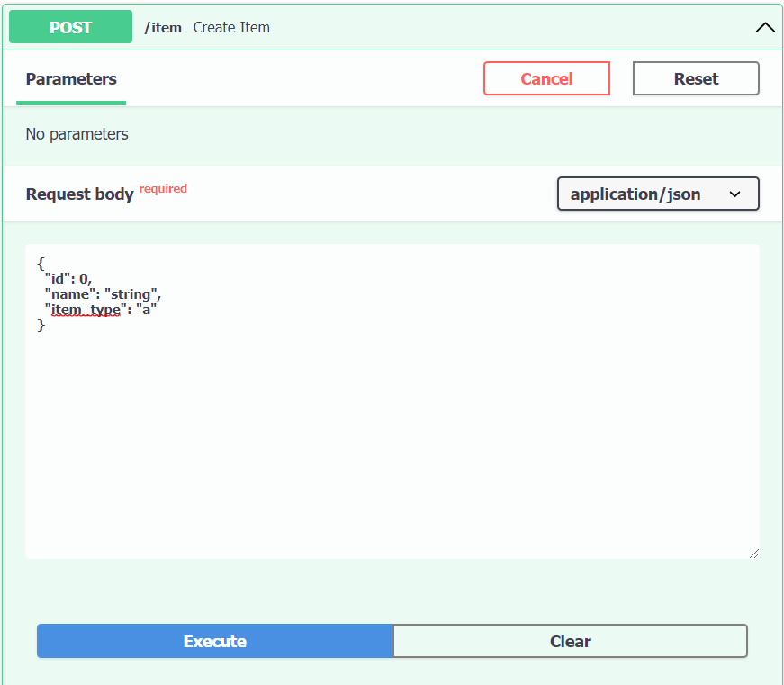Click the arrow in the content type select

(x=734, y=194)
